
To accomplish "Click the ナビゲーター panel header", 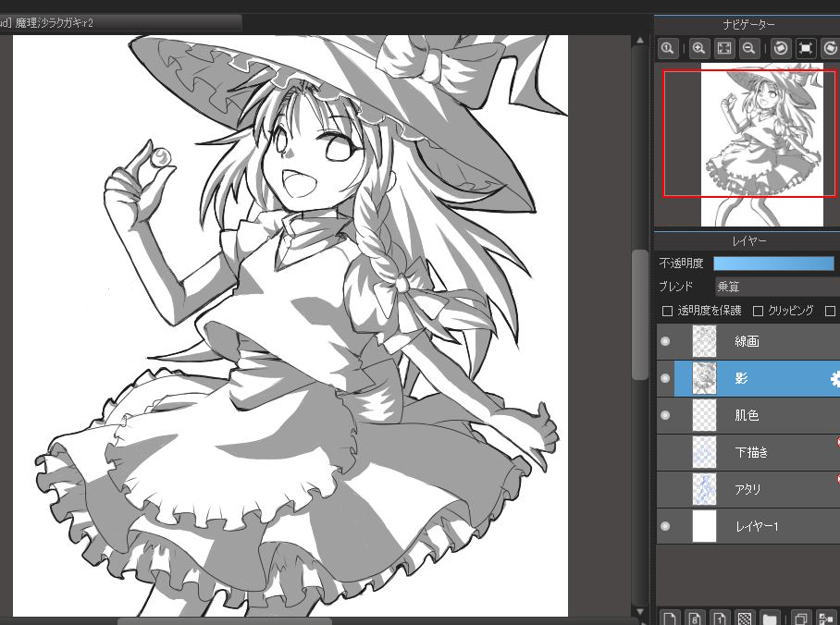I will pos(747,25).
